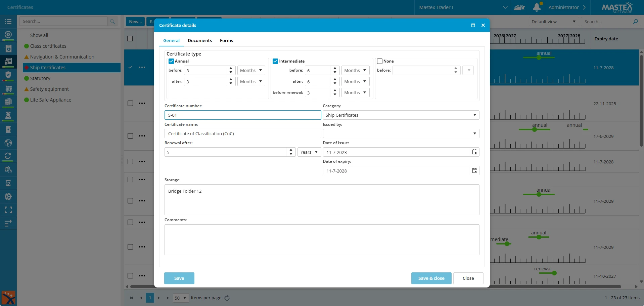The image size is (644, 306).
Task: Open the certificates module sidebar icon
Action: 8,62
